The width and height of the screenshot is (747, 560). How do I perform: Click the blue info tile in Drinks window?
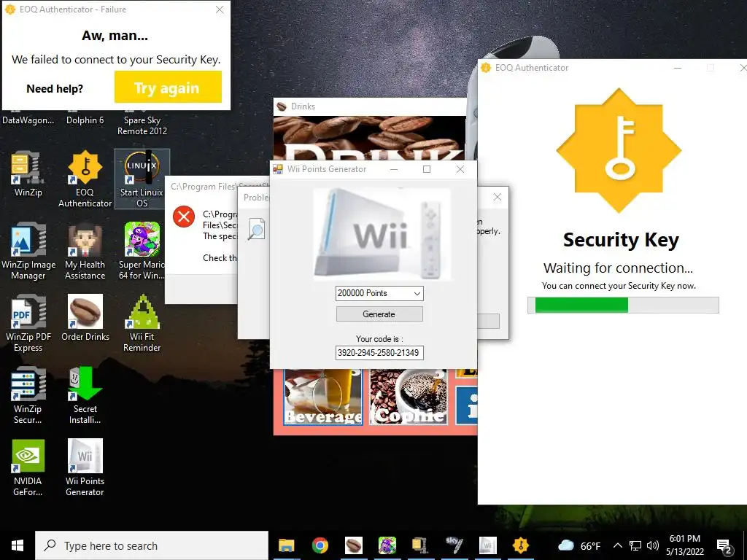click(x=466, y=405)
